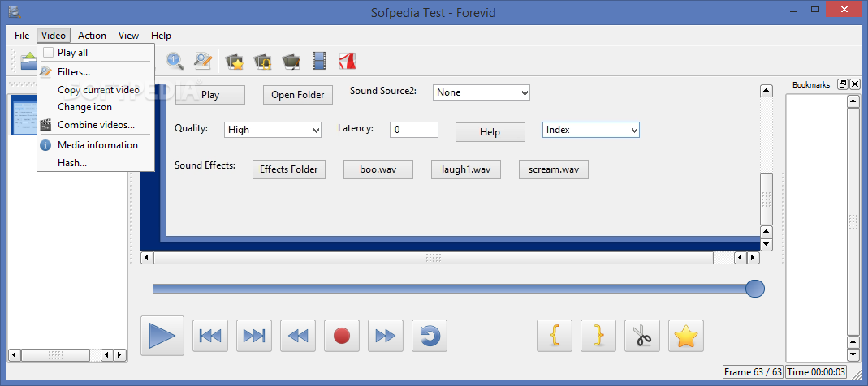Fast forward the video

click(386, 336)
